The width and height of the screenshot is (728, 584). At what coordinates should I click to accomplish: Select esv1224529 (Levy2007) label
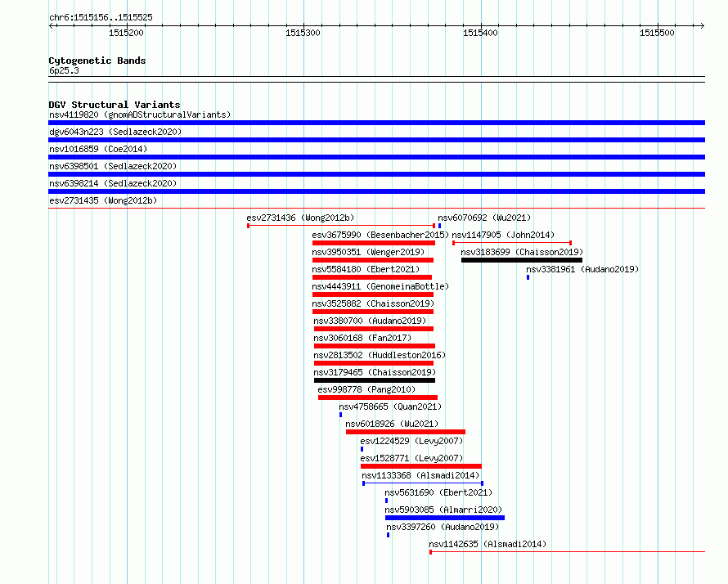coord(411,441)
